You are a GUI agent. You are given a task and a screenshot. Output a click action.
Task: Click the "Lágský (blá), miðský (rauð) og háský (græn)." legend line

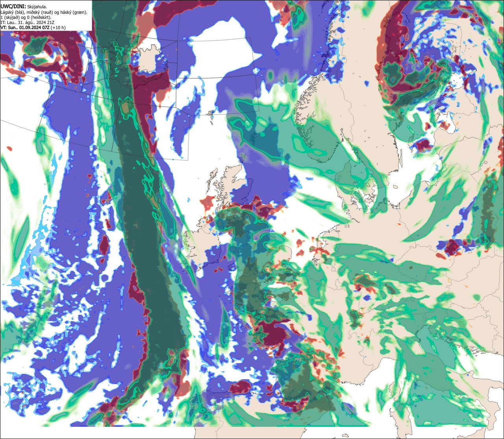[44, 12]
